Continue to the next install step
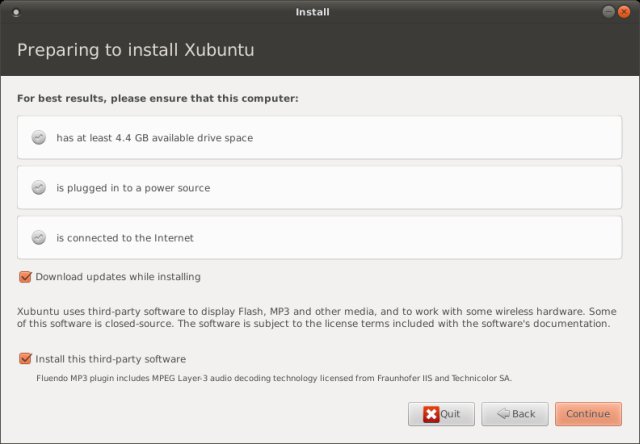 588,414
